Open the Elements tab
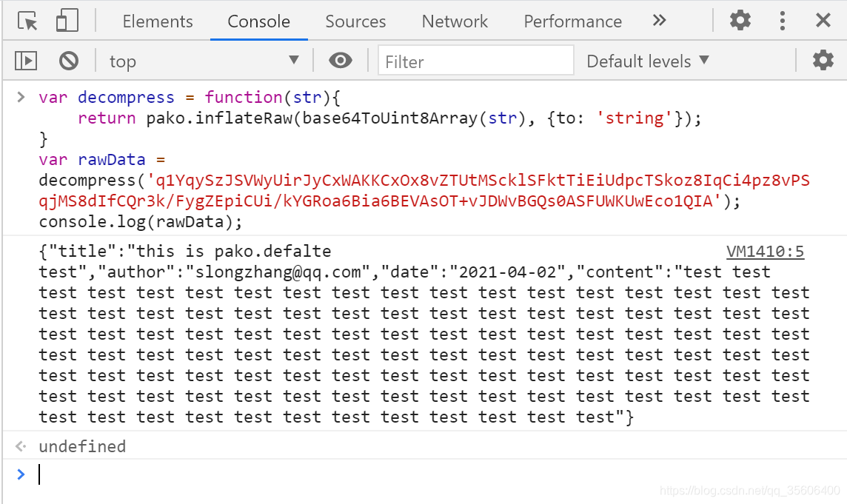847x504 pixels. pyautogui.click(x=157, y=21)
